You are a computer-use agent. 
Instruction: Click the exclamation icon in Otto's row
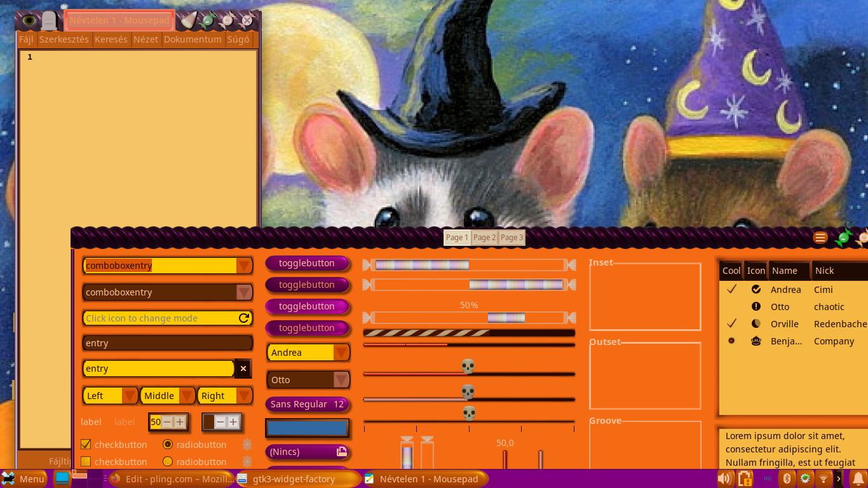click(756, 306)
